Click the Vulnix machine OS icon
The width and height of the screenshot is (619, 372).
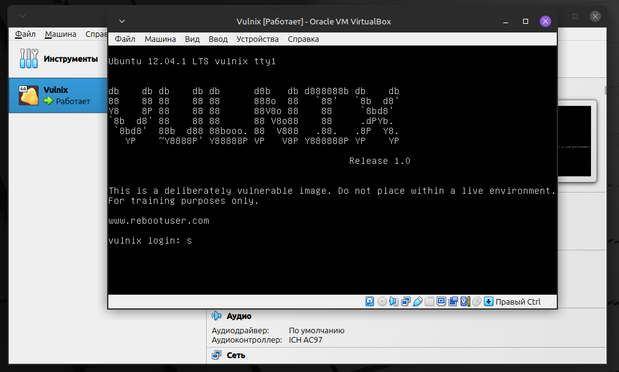pos(28,95)
